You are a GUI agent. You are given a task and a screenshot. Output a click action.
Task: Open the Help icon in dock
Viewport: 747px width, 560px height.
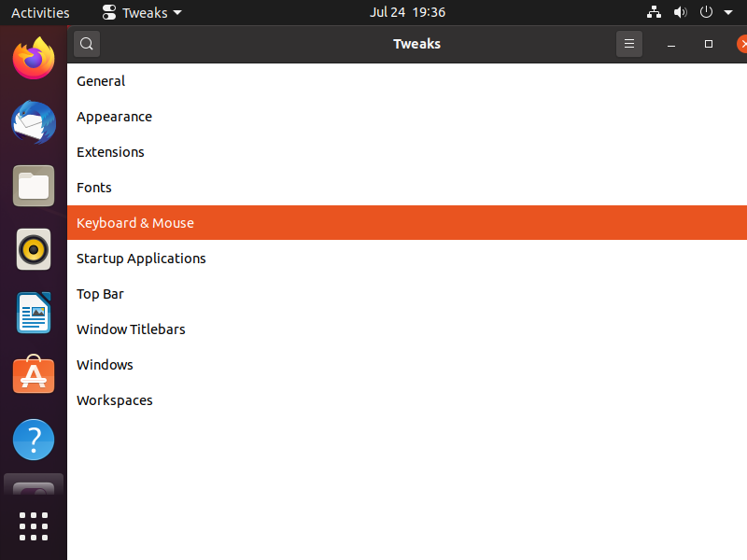(34, 440)
